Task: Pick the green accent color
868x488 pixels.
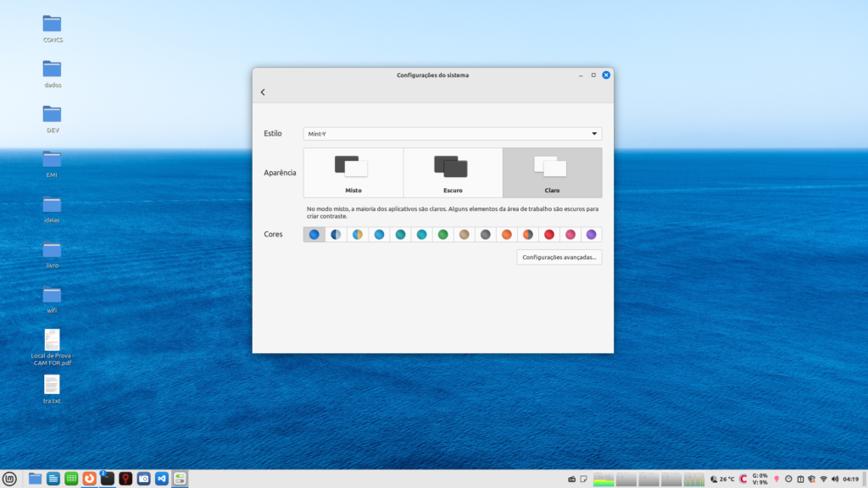Action: tap(442, 235)
